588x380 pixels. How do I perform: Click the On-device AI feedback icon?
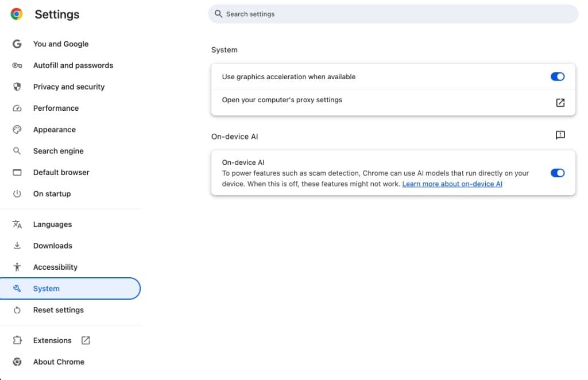coord(560,135)
